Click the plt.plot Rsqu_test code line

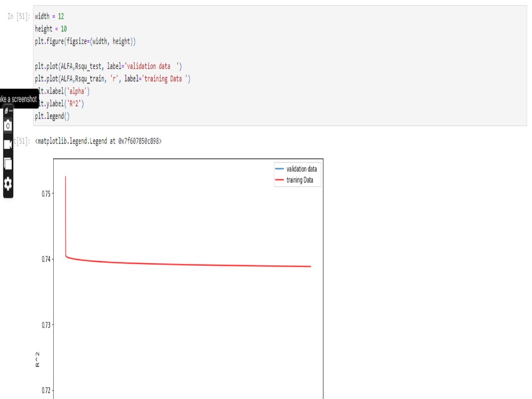108,66
